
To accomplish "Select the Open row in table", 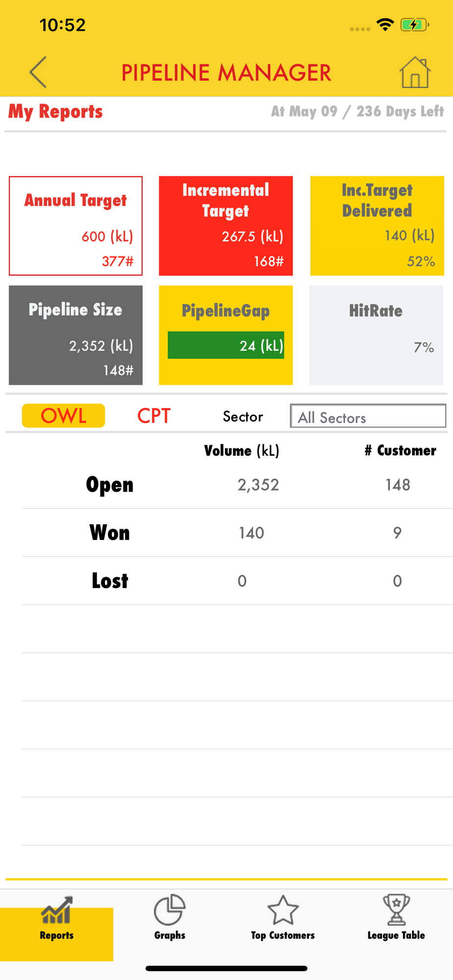I will (237, 485).
